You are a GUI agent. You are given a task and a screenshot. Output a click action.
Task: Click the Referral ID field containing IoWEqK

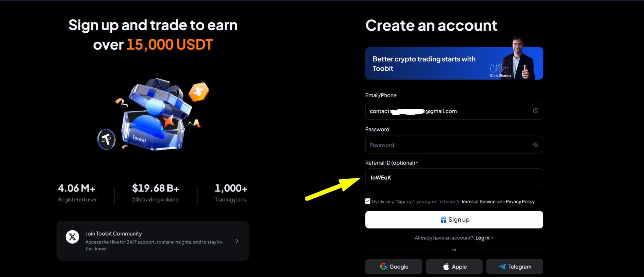(x=454, y=177)
